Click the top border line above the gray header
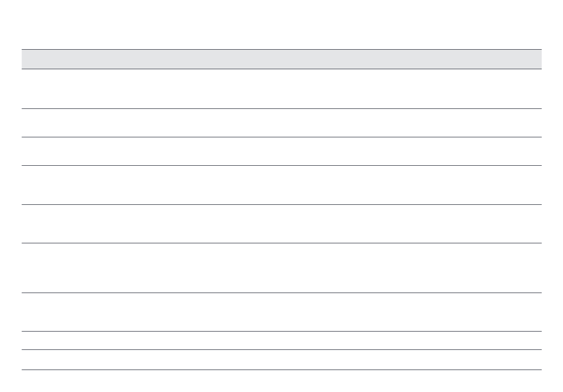Screen dimensions: 563x392 [x=281, y=50]
